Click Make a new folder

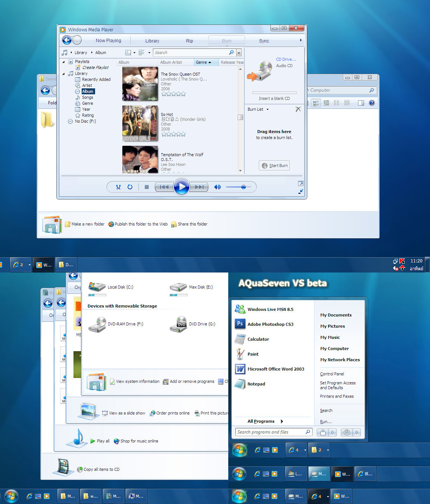point(85,224)
